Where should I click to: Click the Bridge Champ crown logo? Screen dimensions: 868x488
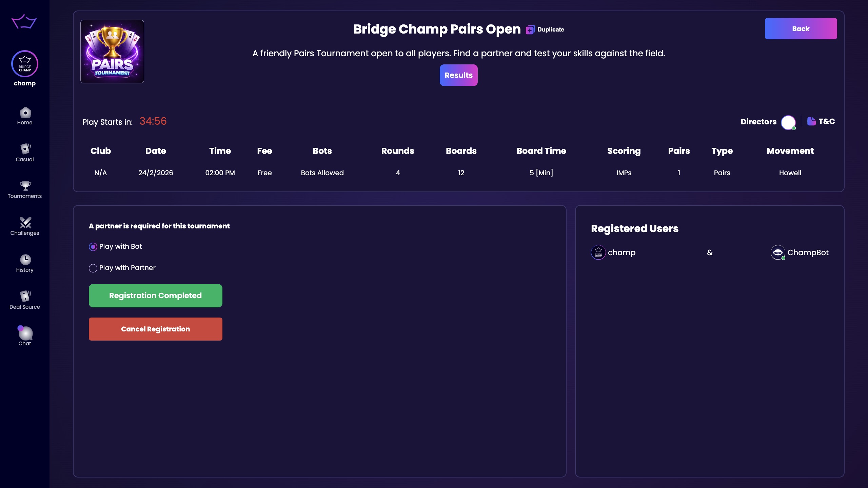24,22
